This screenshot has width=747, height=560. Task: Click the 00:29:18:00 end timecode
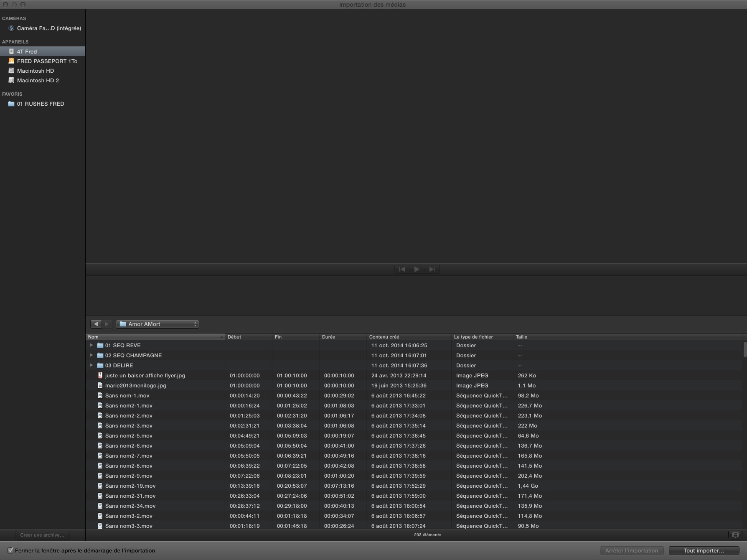[292, 506]
